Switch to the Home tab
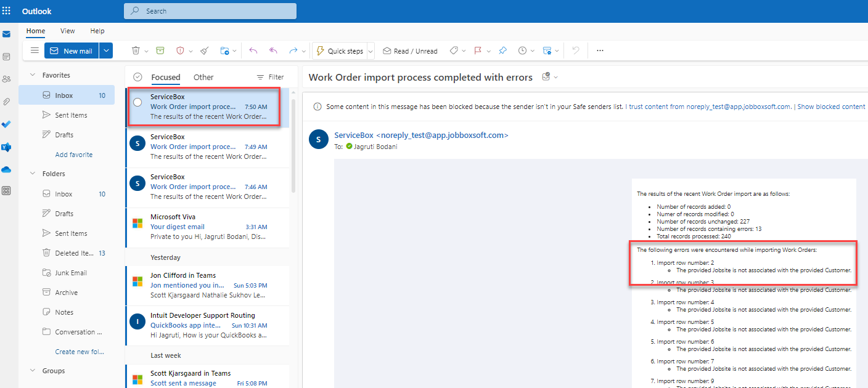 click(36, 31)
